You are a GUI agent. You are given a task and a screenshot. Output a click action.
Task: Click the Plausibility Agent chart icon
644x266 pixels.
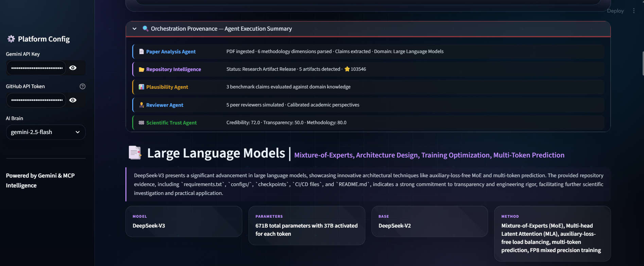[x=141, y=87]
